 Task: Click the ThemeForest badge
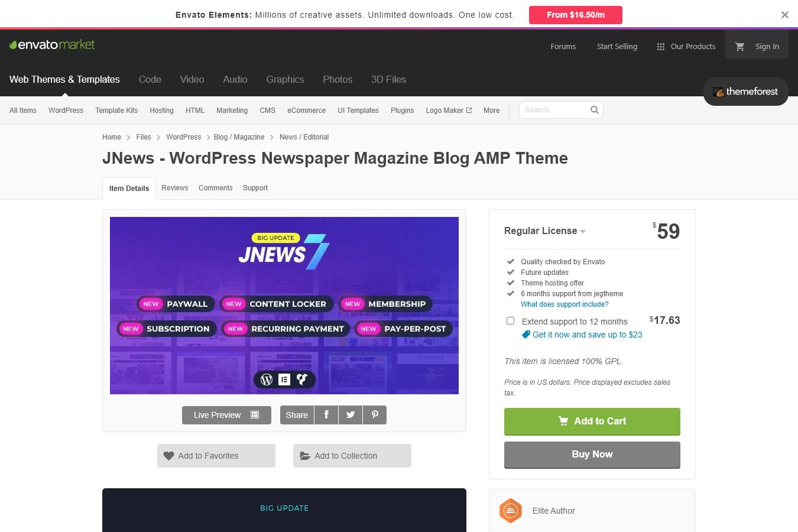[x=745, y=92]
